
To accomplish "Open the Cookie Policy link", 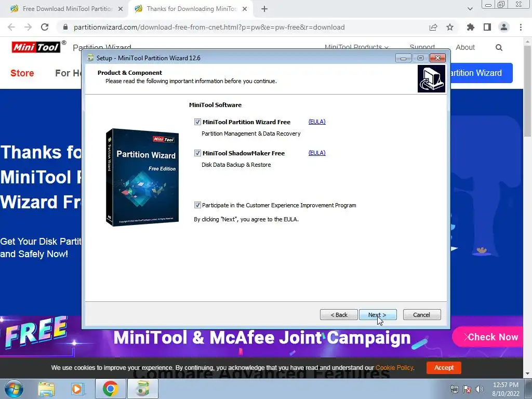I will click(x=394, y=367).
